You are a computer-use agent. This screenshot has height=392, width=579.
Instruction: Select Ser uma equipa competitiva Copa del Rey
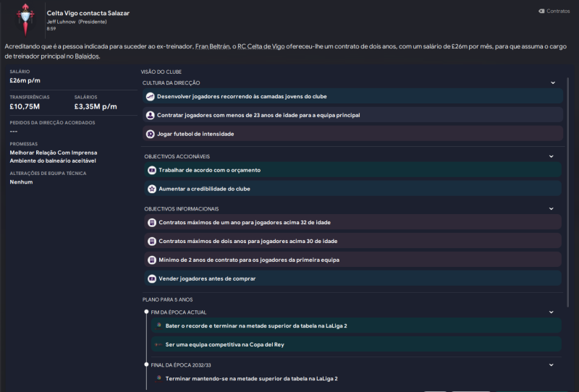point(356,344)
